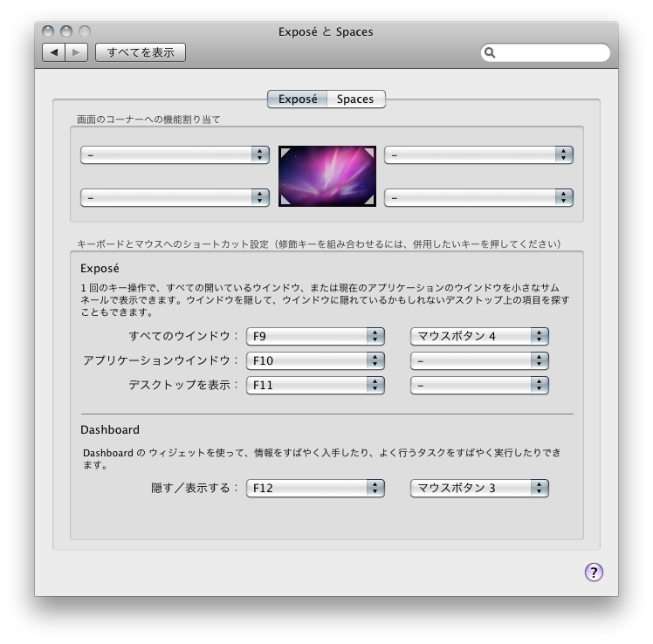Viewport: 653px width, 644px height.
Task: Open the マウスボタン 3 mouse dropdown
Action: coord(479,488)
